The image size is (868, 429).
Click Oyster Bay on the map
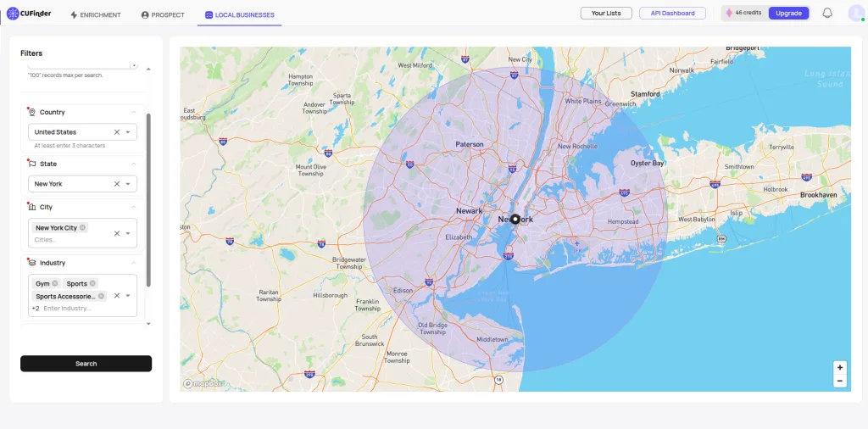tap(647, 164)
